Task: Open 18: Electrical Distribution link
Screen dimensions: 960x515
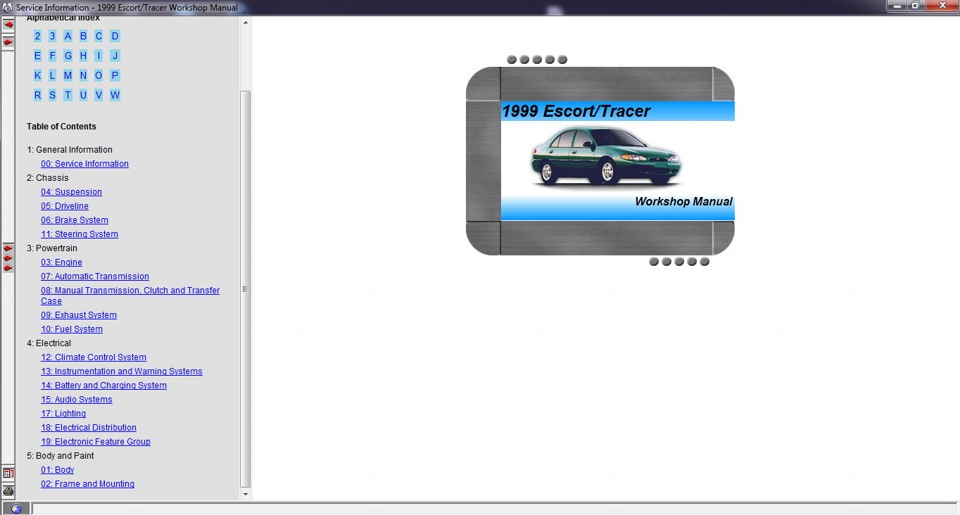Action: [x=89, y=427]
